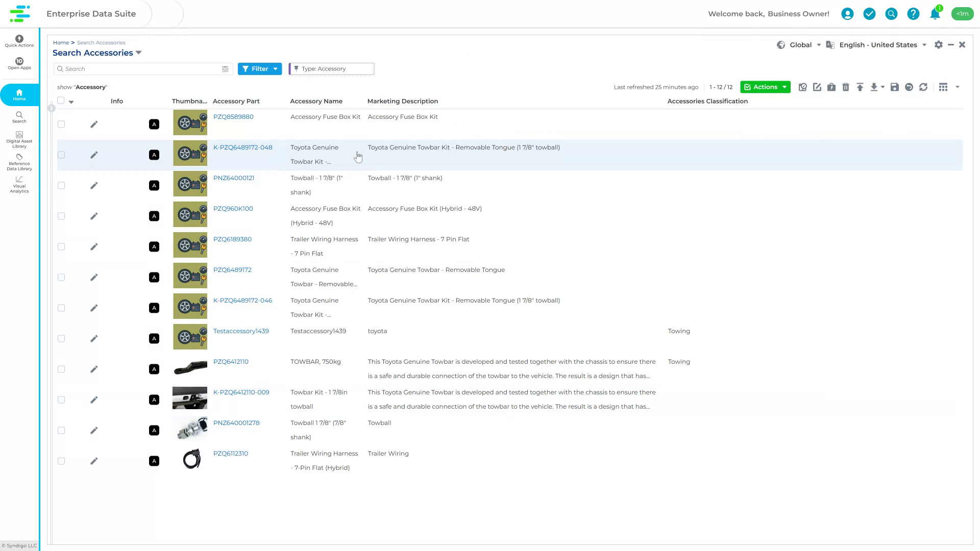Click the Home breadcrumb link
Viewport: 980px width, 551px height.
click(61, 42)
